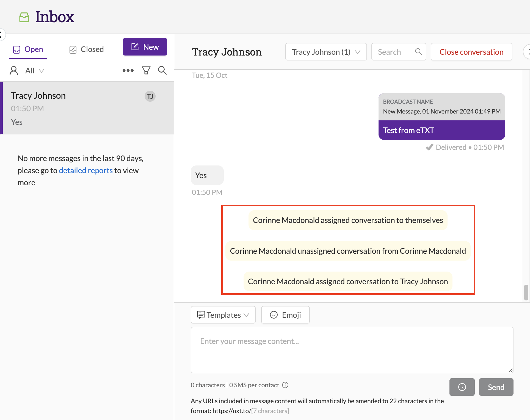
Task: Click the 01:50 PM timestamp under Yes
Action: pos(207,192)
